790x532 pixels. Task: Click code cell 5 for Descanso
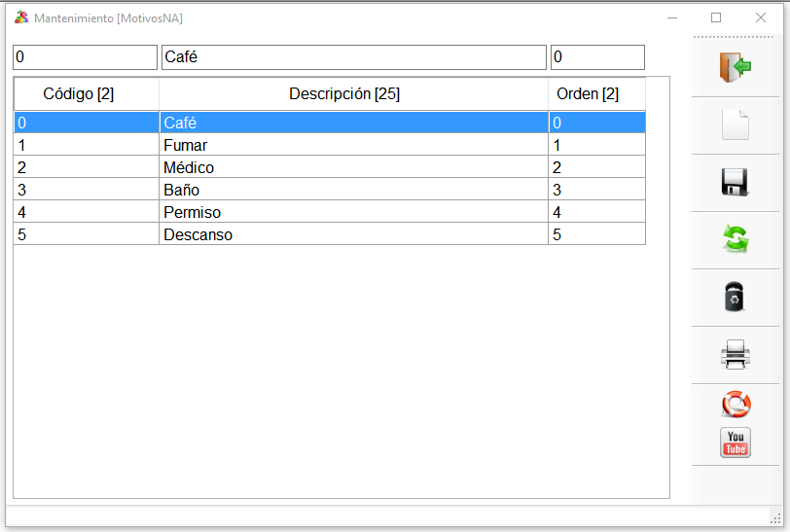pos(87,234)
